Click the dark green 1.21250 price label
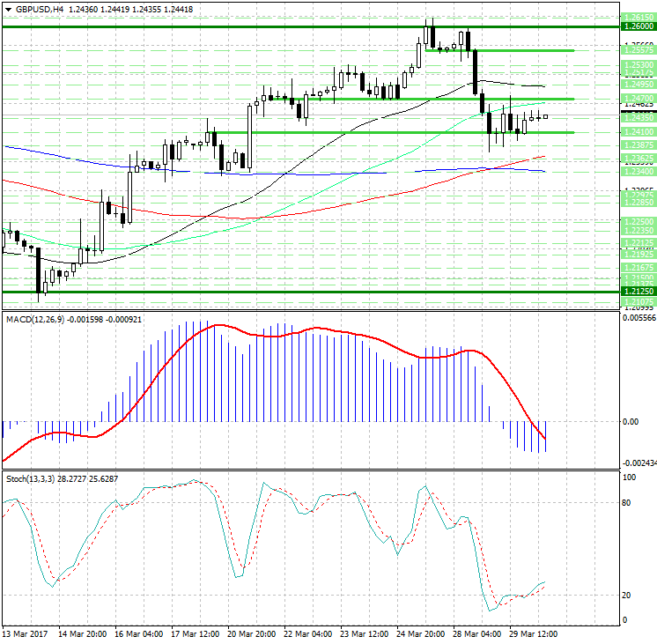The height and width of the screenshot is (644, 657). pyautogui.click(x=638, y=292)
